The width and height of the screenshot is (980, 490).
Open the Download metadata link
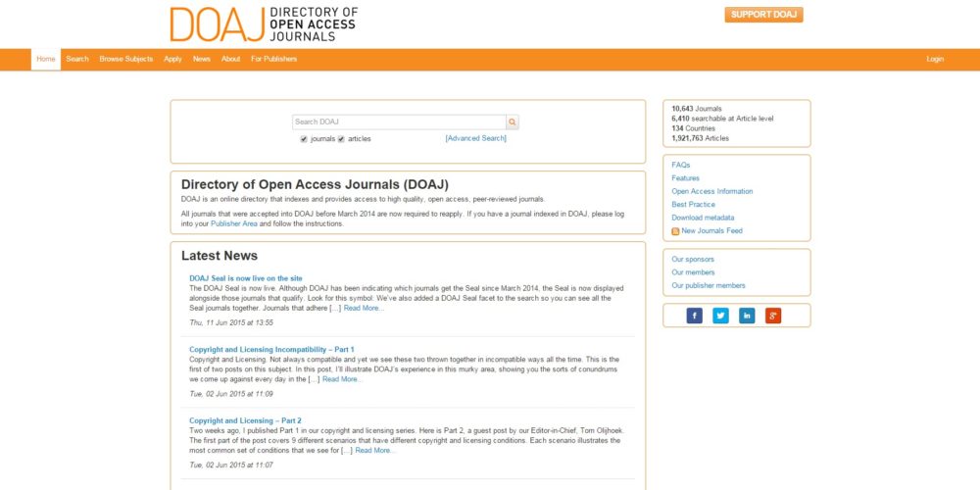pos(703,218)
